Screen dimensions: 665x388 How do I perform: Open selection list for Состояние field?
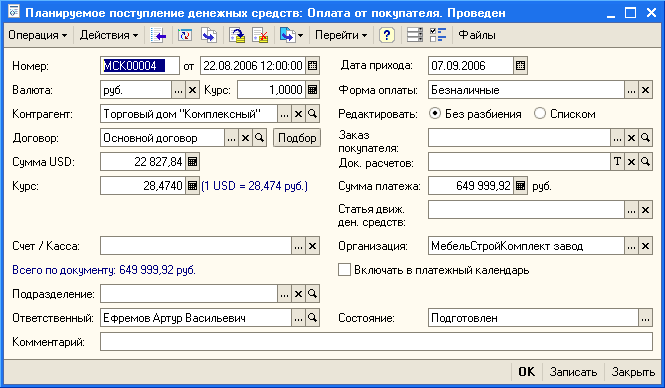(645, 318)
